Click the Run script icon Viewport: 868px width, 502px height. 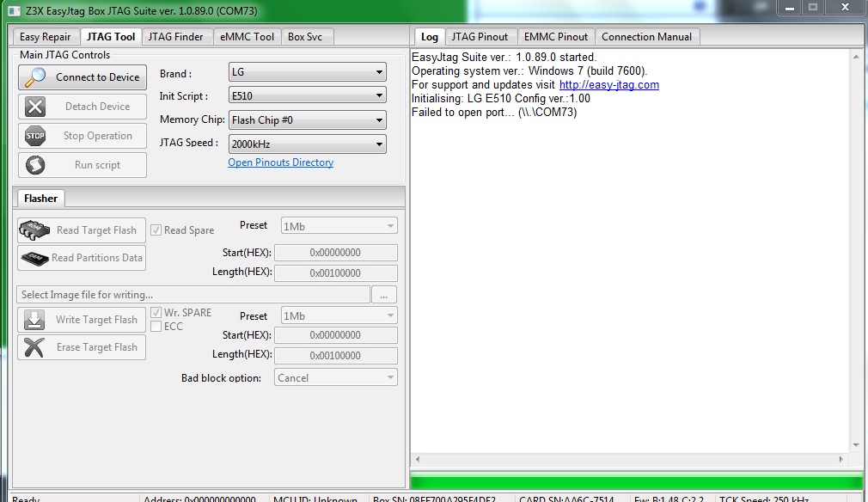pos(35,165)
